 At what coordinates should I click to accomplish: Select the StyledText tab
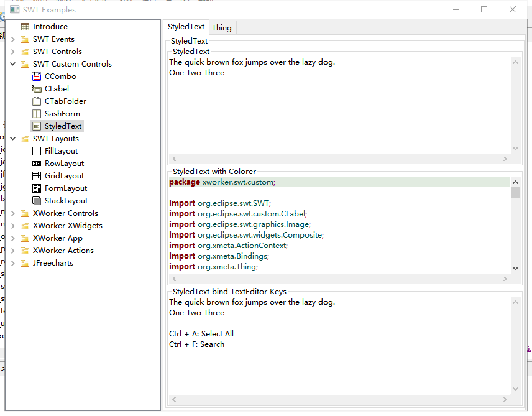click(x=186, y=27)
